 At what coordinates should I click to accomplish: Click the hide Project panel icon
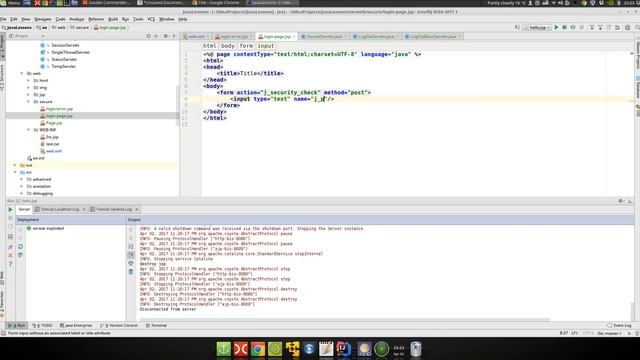(x=174, y=36)
